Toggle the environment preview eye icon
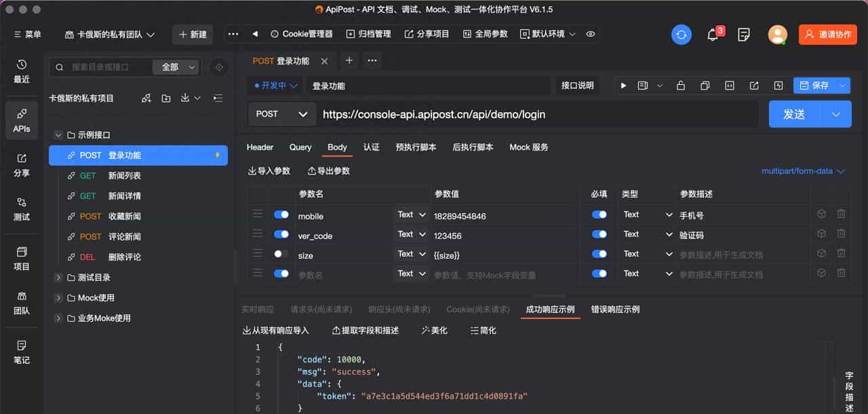Viewport: 868px width, 414px height. pos(591,34)
